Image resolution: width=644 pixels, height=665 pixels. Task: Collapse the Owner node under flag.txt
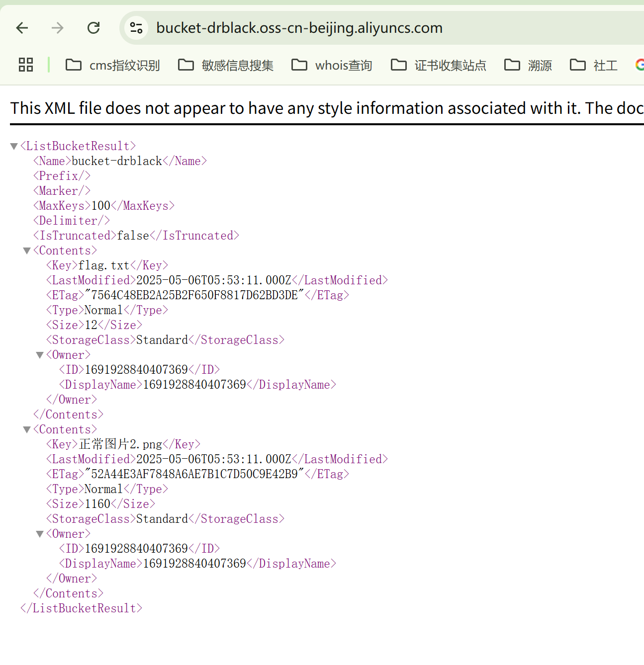pyautogui.click(x=40, y=355)
